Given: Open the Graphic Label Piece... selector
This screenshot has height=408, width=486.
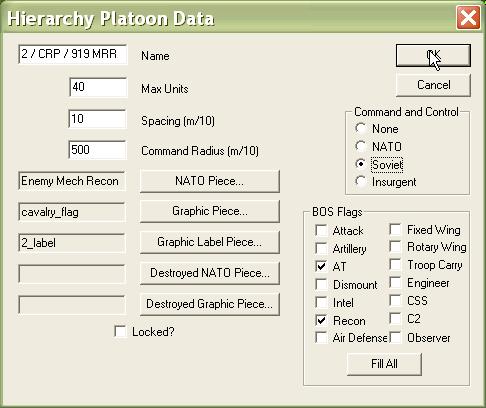Looking at the screenshot, I should pos(210,242).
